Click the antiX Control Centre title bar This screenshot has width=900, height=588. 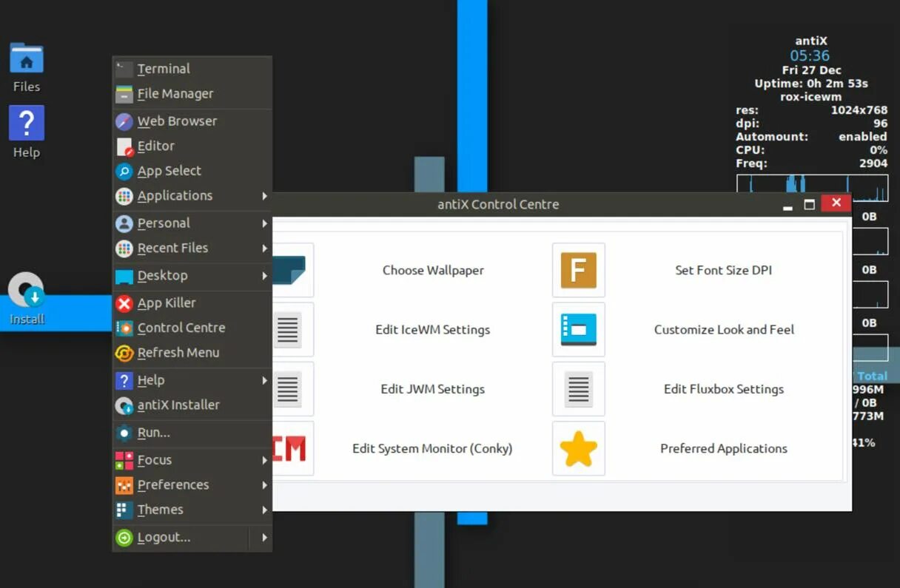pyautogui.click(x=498, y=204)
